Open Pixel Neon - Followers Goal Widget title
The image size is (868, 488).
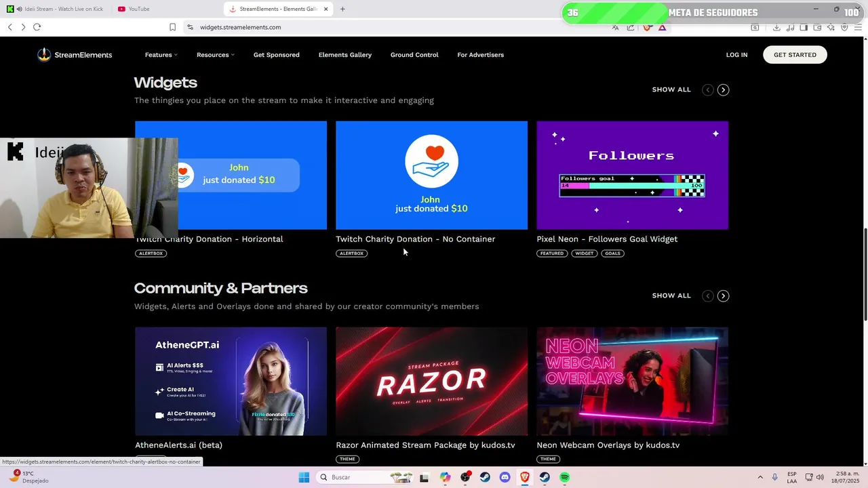point(607,239)
